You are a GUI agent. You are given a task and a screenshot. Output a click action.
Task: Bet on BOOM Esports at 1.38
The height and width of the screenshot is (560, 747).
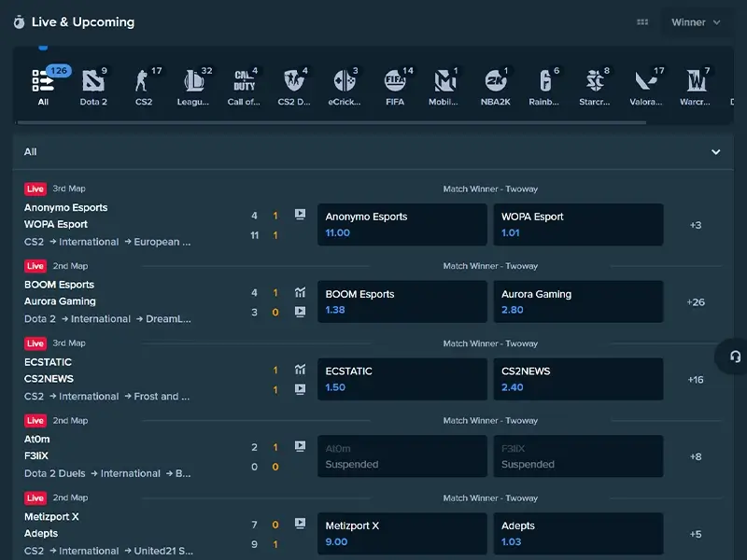(402, 301)
